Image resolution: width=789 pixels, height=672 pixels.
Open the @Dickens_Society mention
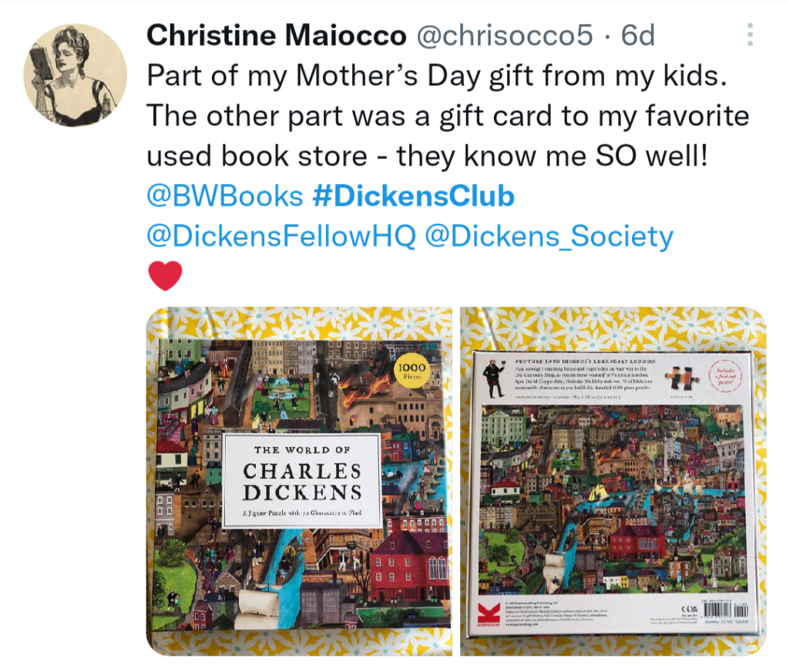click(549, 236)
